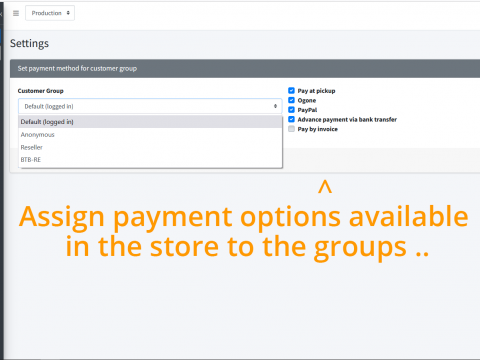Open the Production environment dropdown
Viewport: 480px width, 360px height.
50,13
